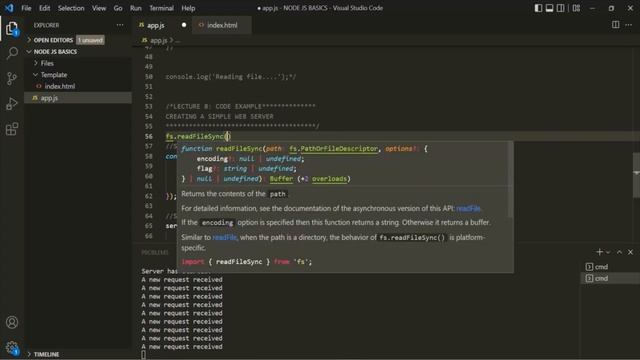Open the Go menu
Image resolution: width=640 pixels, height=360 pixels.
(118, 8)
